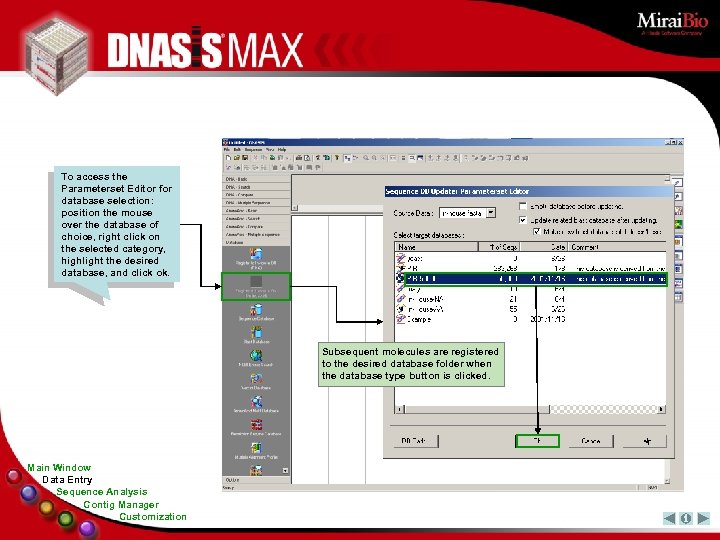The image size is (720, 540).
Task: Click the Open file toolbar icon
Action: (x=237, y=158)
